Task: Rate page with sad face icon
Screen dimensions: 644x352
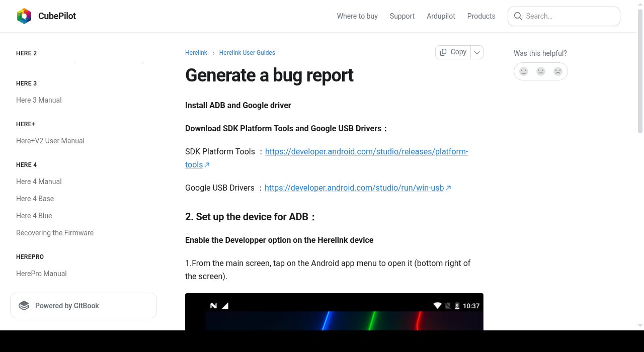Action: tap(558, 71)
